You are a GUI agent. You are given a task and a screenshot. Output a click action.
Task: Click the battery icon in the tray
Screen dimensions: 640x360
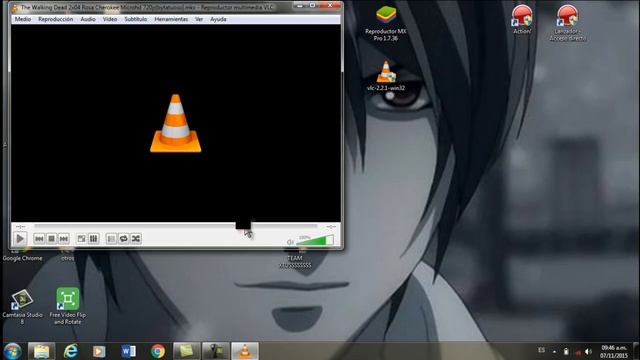pyautogui.click(x=566, y=351)
